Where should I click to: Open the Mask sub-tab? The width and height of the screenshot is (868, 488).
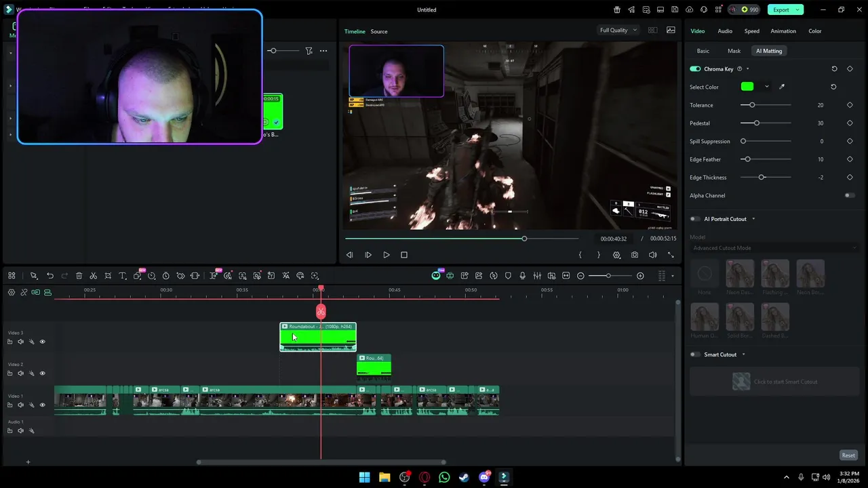tap(734, 51)
